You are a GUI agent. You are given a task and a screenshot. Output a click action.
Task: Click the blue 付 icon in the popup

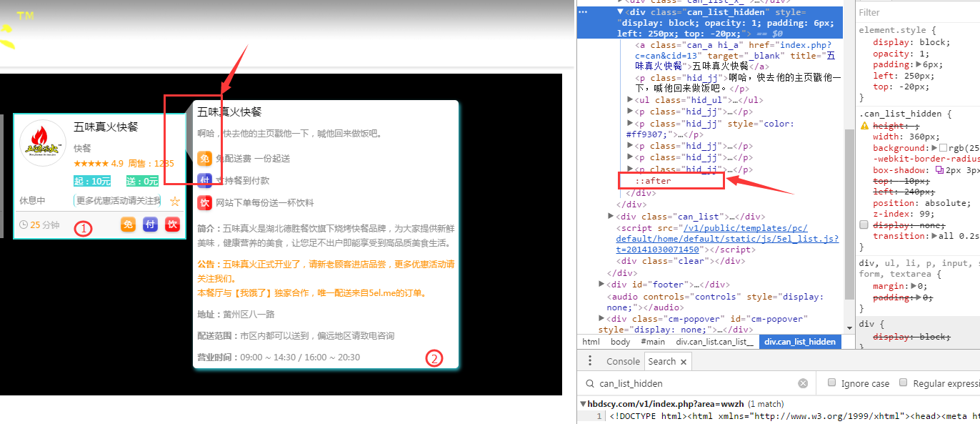[x=205, y=180]
